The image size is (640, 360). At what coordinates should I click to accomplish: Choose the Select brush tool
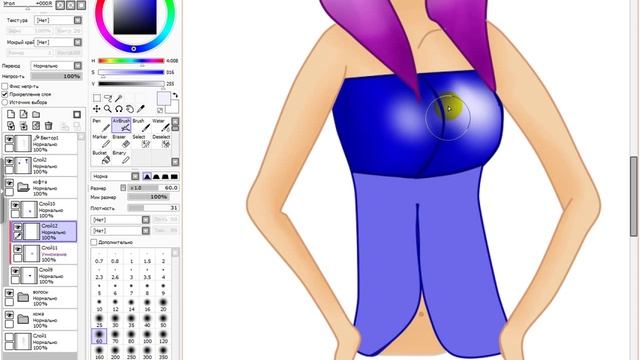point(141,141)
